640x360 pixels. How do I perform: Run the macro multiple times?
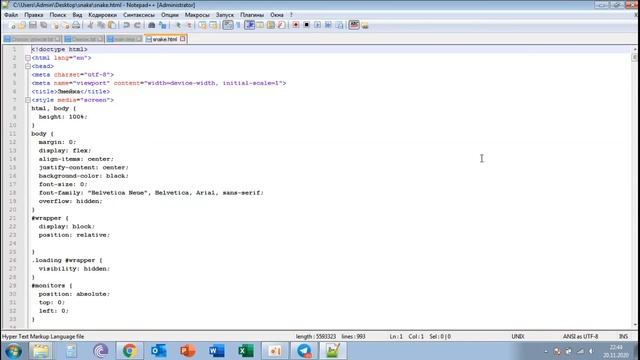[328, 25]
